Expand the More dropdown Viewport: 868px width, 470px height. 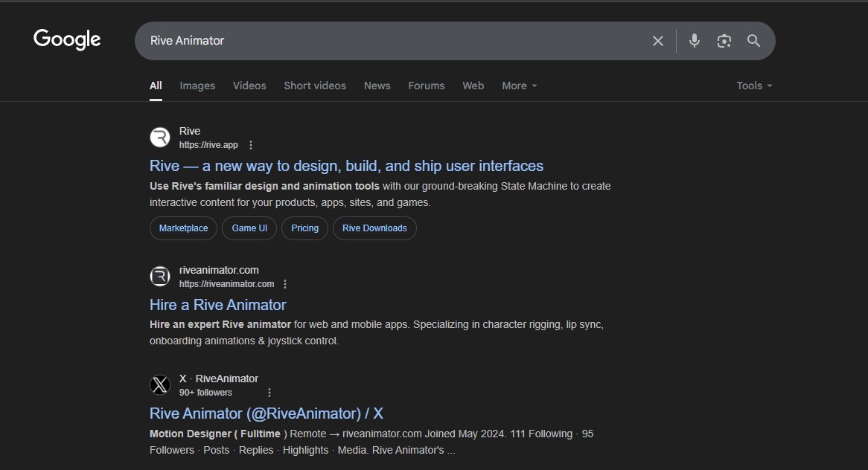pos(520,86)
